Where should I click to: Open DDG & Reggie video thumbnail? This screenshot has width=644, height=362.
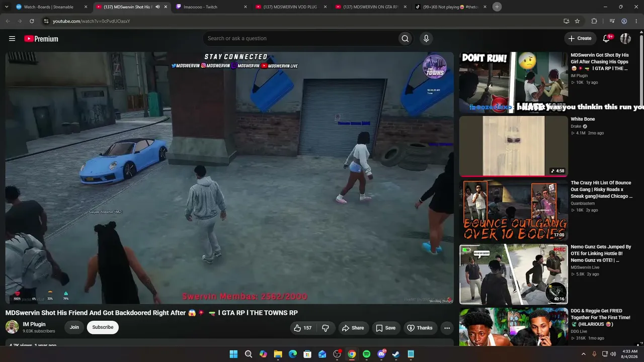pos(513,326)
